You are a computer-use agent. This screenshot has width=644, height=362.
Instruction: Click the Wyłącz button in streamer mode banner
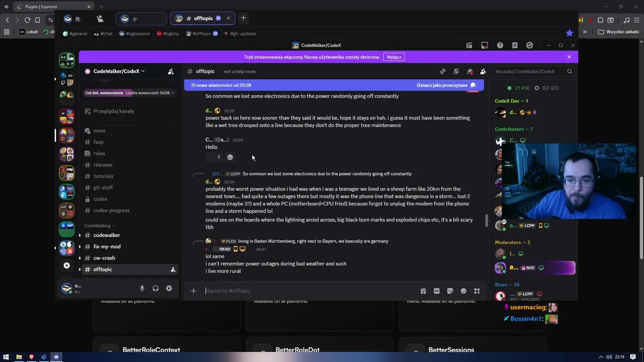point(394,57)
